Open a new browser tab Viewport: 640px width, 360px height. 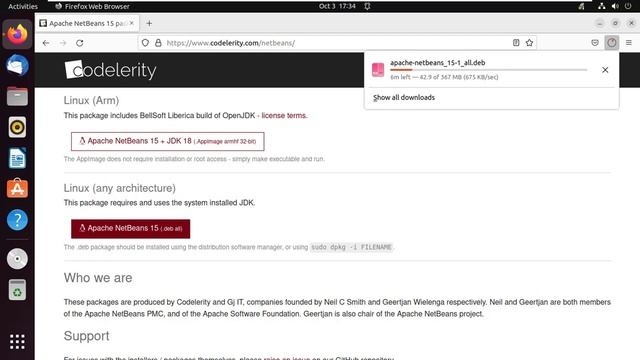(149, 23)
